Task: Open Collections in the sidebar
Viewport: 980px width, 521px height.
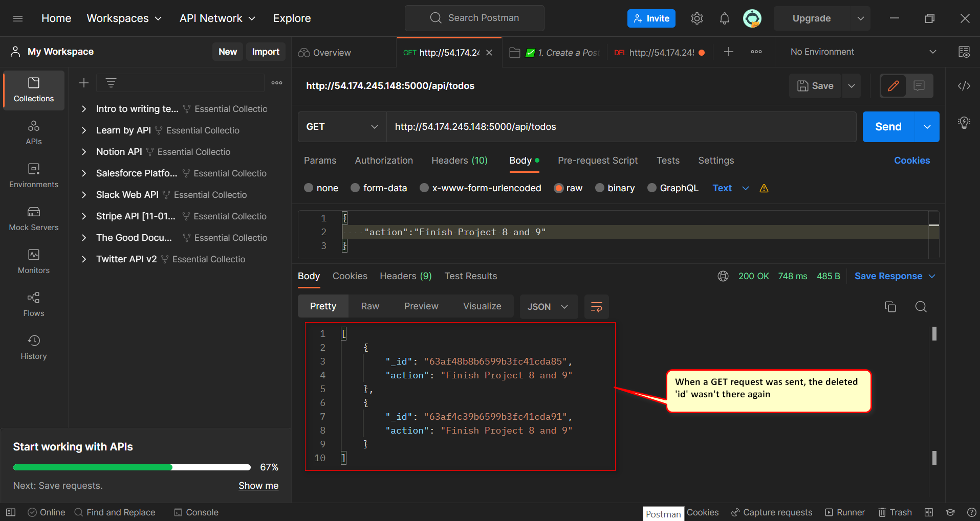Action: click(x=34, y=90)
